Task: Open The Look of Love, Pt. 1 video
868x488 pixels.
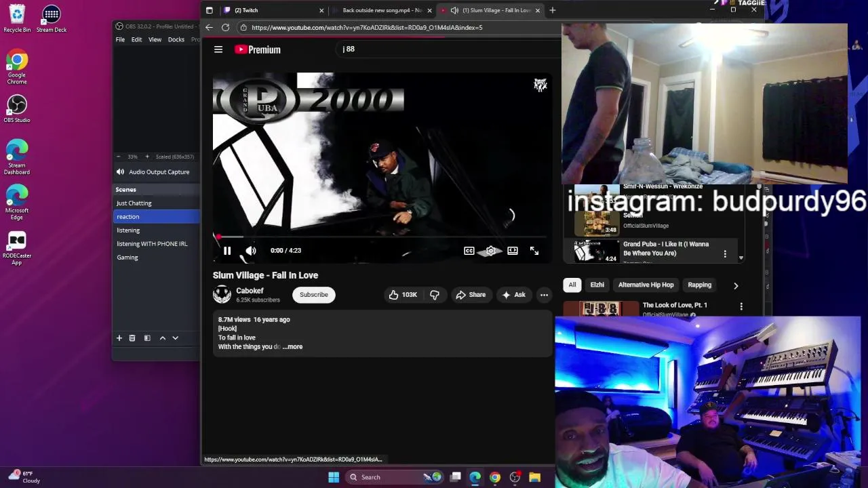Action: click(675, 306)
